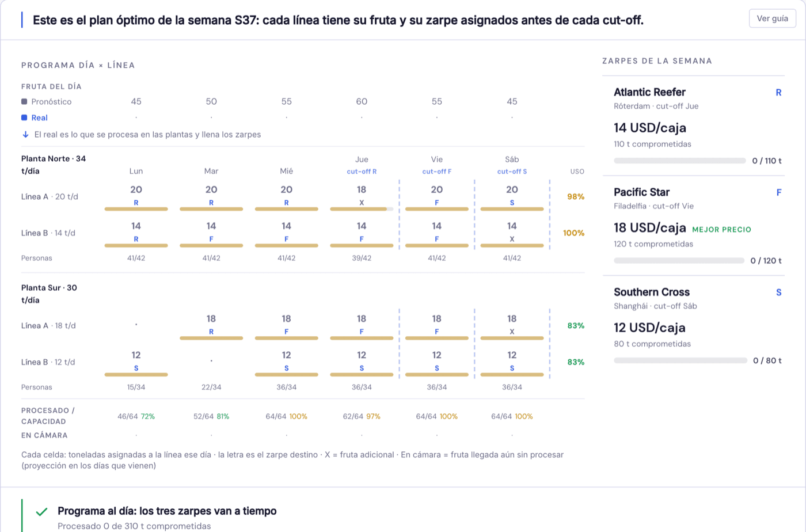Image resolution: width=806 pixels, height=532 pixels.
Task: Select the Planta Sur Línea A row label
Action: click(x=50, y=325)
